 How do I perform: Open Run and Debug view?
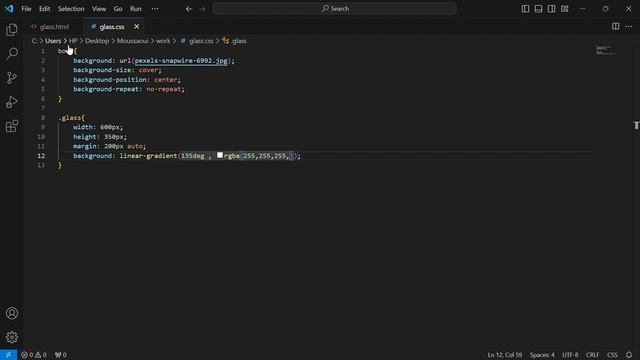coord(12,102)
